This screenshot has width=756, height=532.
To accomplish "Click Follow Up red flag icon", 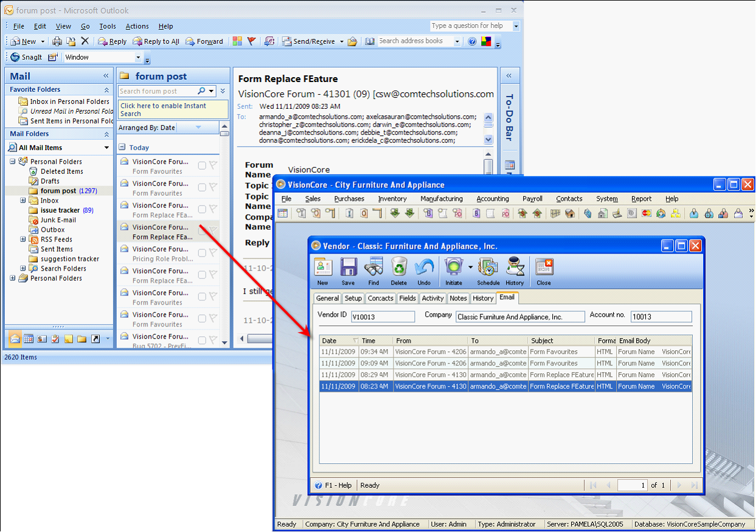I will [x=251, y=41].
